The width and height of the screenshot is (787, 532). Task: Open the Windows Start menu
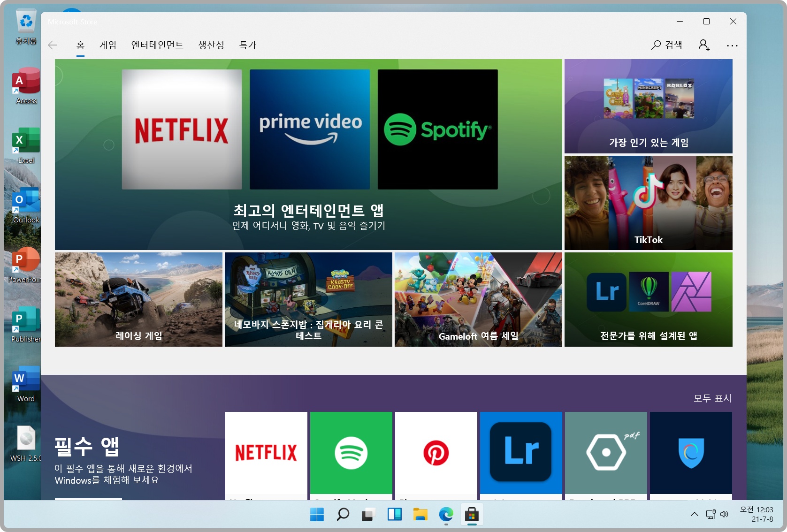pyautogui.click(x=317, y=514)
